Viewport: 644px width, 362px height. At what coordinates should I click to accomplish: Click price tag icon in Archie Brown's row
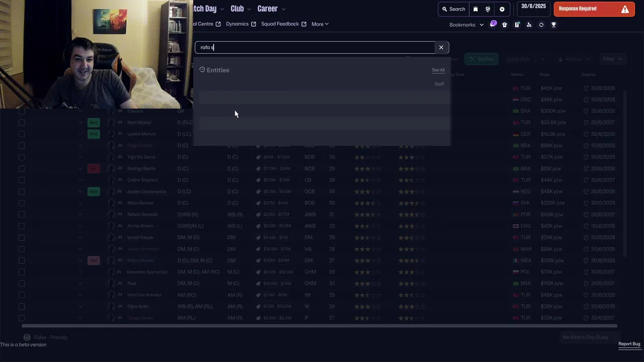[259, 226]
